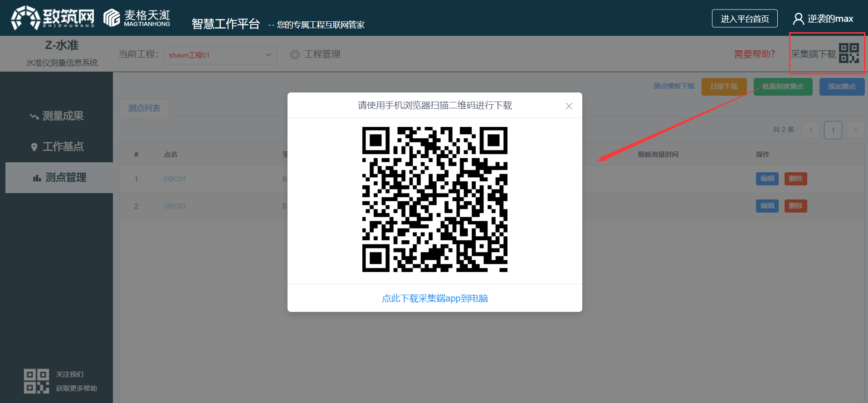The height and width of the screenshot is (403, 868).
Task: Close the QR code download dialog
Action: 569,106
